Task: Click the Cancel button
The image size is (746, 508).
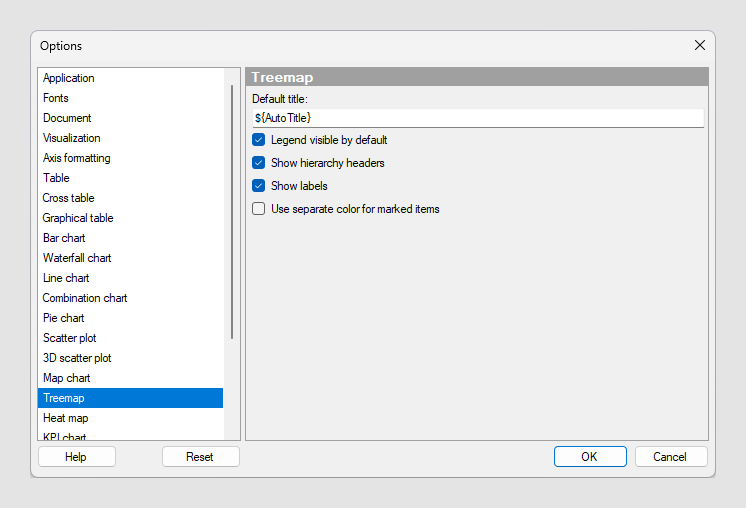Action: click(x=670, y=457)
